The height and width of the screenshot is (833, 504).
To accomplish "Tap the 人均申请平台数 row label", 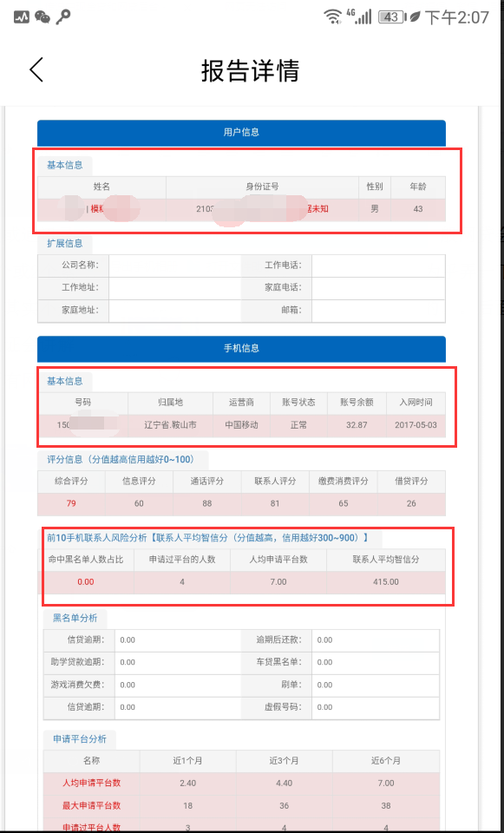I will (91, 783).
